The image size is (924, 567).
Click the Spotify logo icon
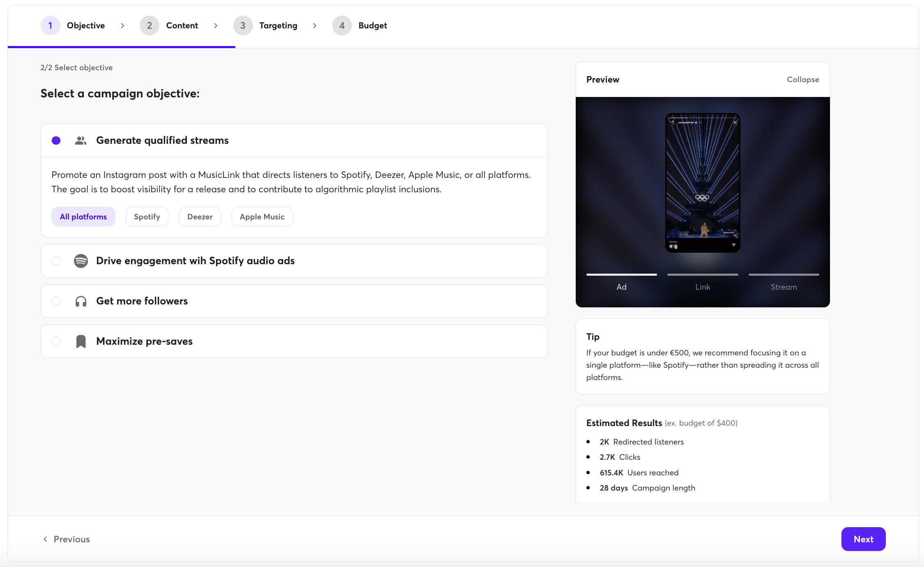(x=81, y=261)
